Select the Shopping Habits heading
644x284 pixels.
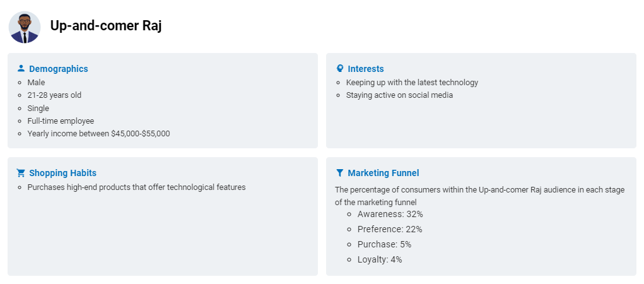point(63,173)
